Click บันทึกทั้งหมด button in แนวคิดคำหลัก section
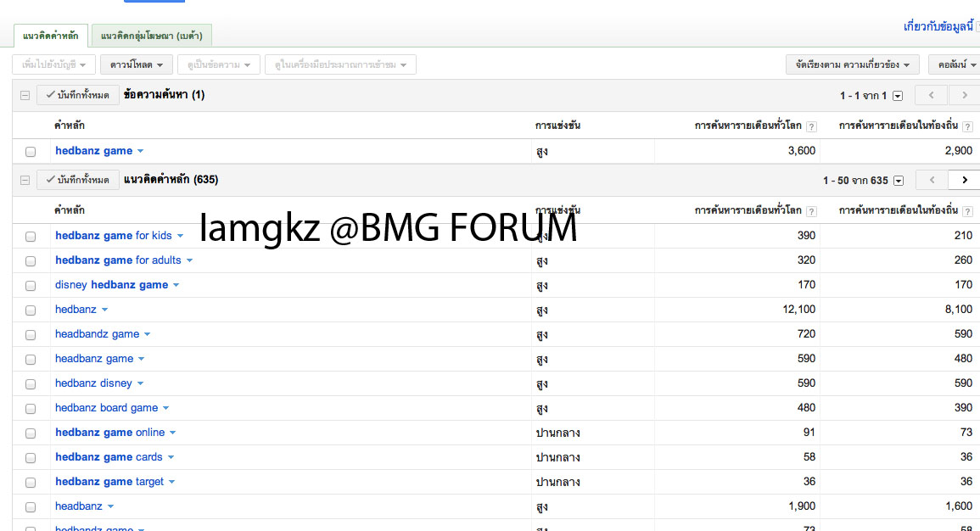This screenshot has height=531, width=980. point(78,180)
